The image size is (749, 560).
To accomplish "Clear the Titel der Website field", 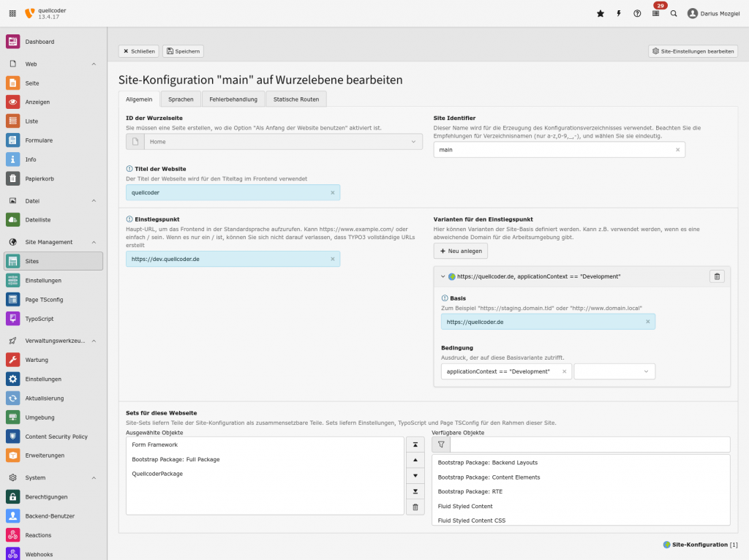I will (333, 193).
